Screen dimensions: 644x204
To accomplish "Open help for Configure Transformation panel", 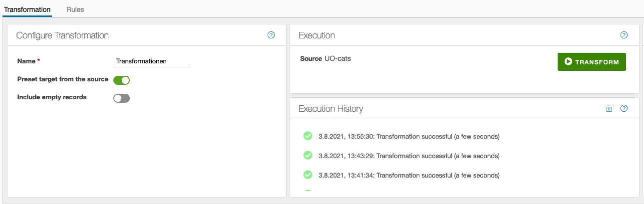I will tap(271, 35).
